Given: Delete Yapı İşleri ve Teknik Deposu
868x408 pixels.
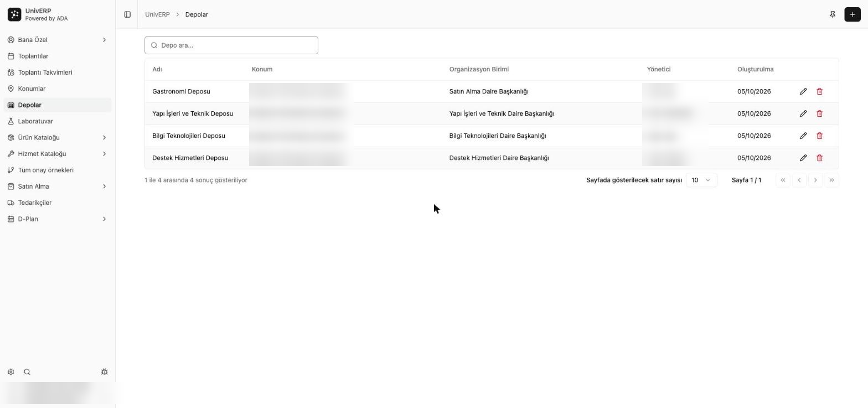Looking at the screenshot, I should pyautogui.click(x=820, y=113).
